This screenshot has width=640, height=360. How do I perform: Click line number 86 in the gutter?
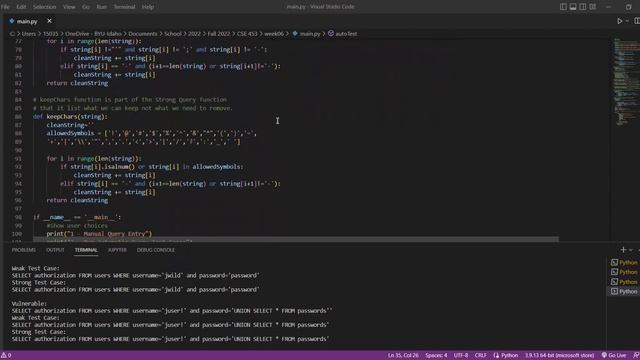point(18,117)
